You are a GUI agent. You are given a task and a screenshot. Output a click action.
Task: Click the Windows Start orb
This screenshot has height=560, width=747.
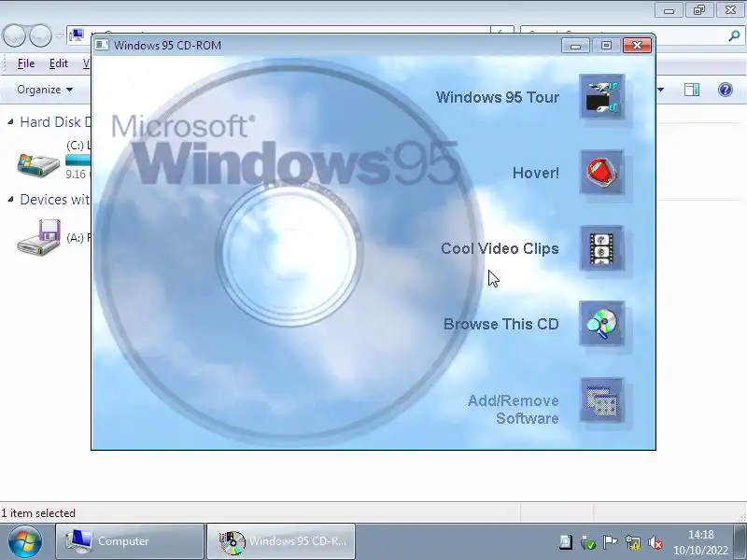point(24,542)
